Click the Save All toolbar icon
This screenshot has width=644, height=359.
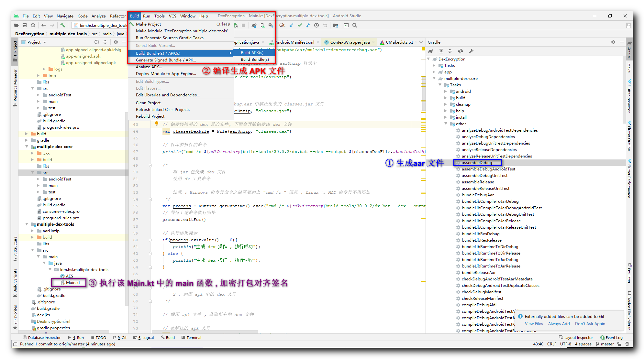25,25
